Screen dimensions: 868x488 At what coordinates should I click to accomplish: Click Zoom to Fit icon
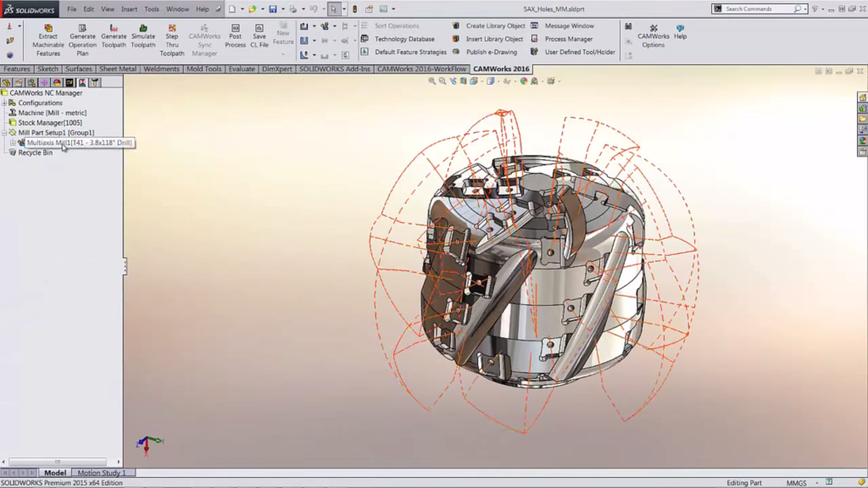pos(431,80)
